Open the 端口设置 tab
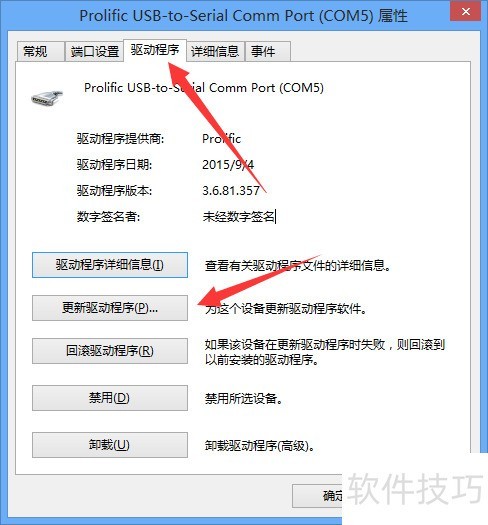 click(x=94, y=52)
